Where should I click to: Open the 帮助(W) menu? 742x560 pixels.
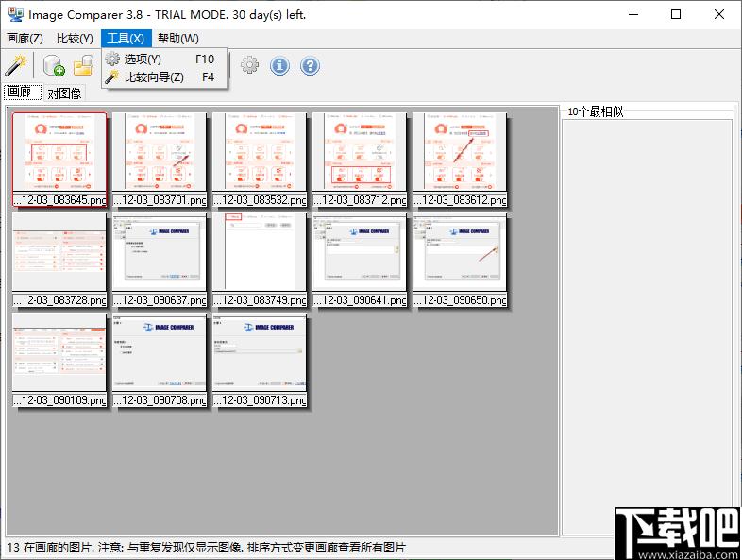177,38
